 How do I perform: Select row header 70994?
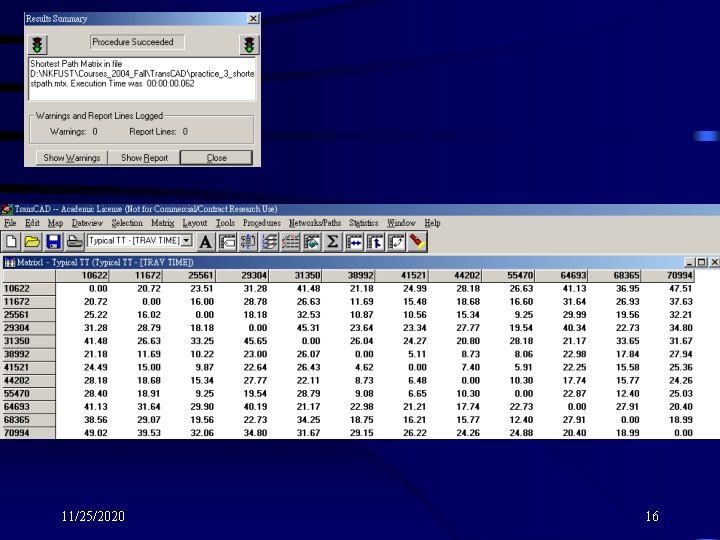pos(28,433)
